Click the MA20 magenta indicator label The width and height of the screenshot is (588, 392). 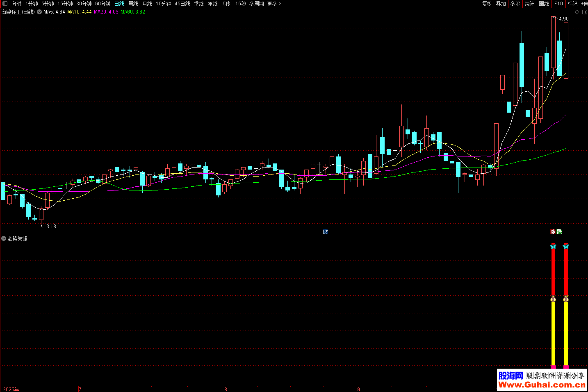pyautogui.click(x=106, y=12)
